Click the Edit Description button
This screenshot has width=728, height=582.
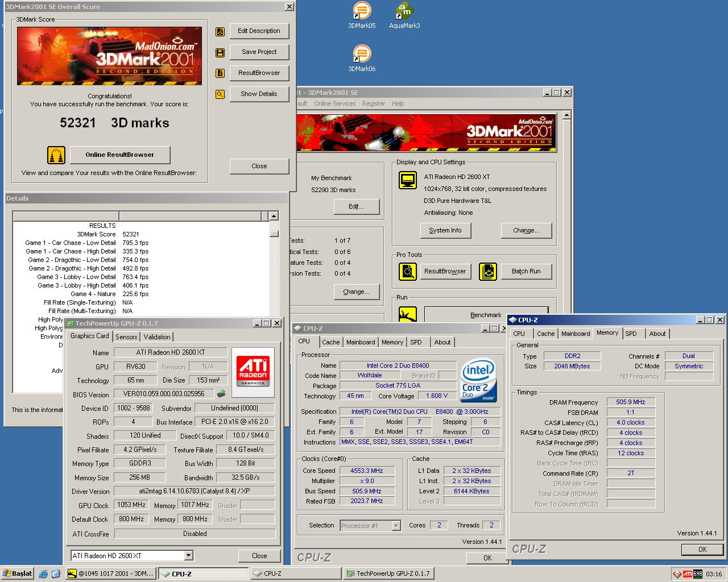(259, 31)
